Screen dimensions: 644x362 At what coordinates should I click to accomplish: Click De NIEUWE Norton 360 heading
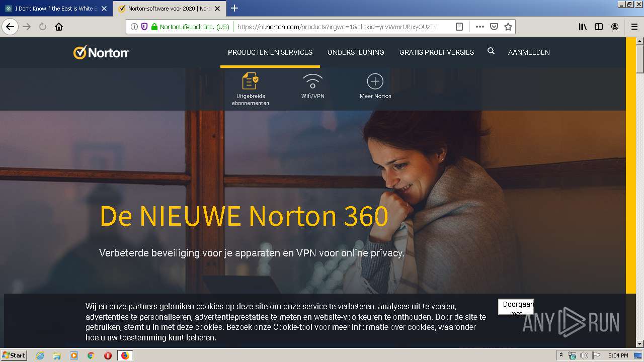click(x=244, y=216)
